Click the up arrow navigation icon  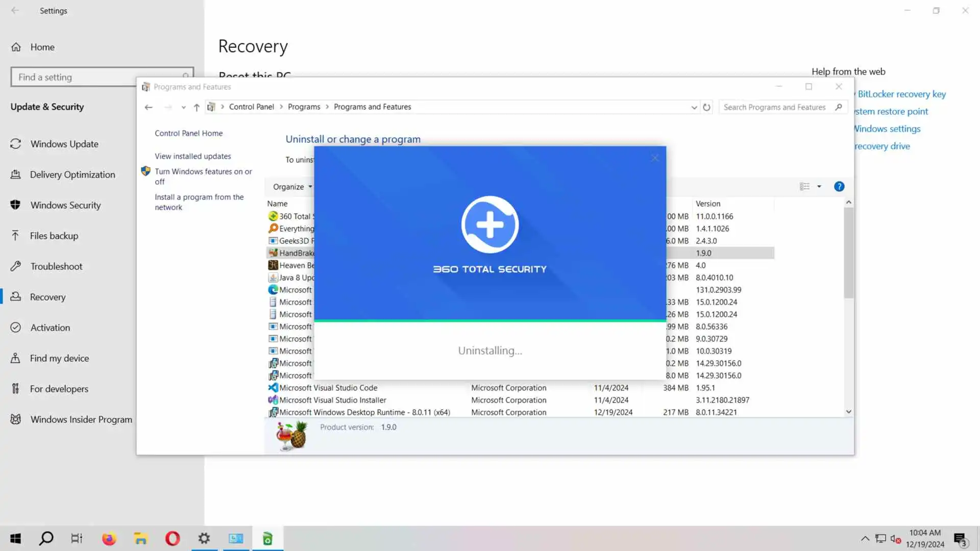[197, 107]
